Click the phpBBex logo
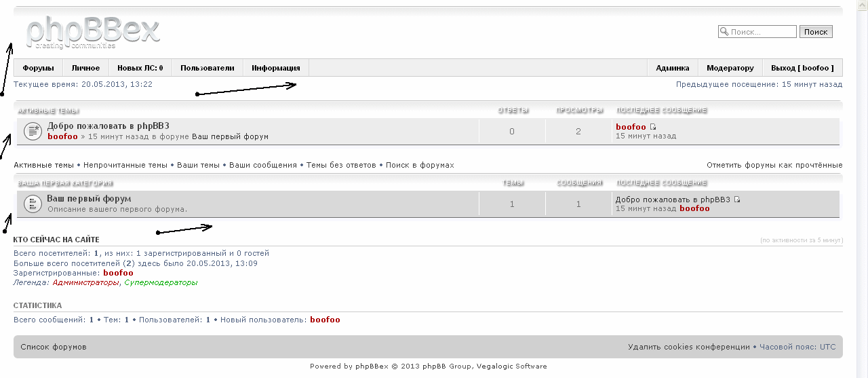Viewport: 868px width, 378px height. tap(92, 32)
